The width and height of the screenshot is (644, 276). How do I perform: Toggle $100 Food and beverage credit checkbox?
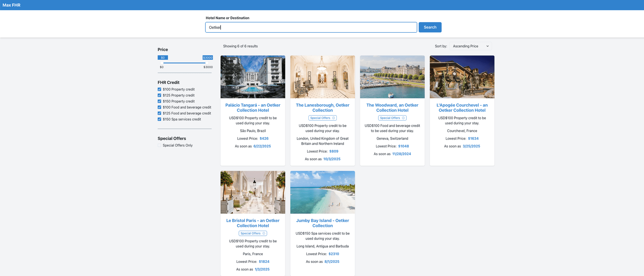pos(159,107)
